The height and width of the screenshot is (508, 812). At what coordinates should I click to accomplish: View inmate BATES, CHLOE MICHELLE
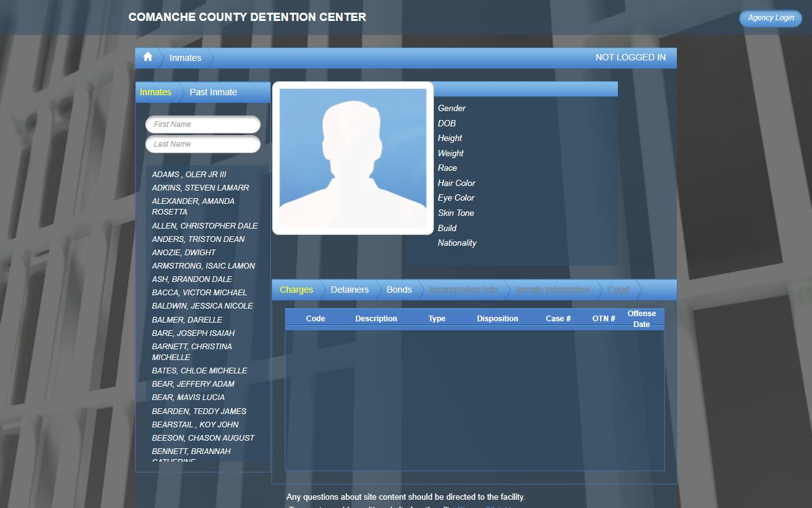[x=200, y=371]
